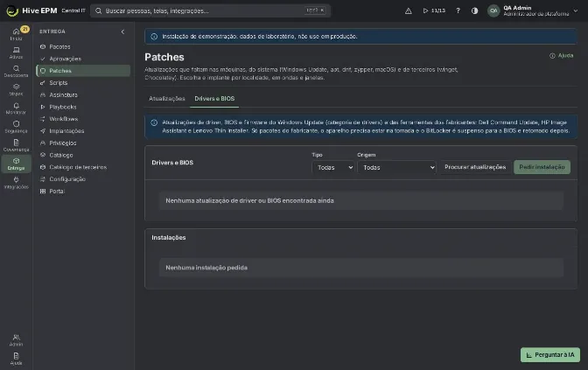Open Pacotes in the Entrega menu
Image resolution: width=588 pixels, height=370 pixels.
pyautogui.click(x=83, y=47)
